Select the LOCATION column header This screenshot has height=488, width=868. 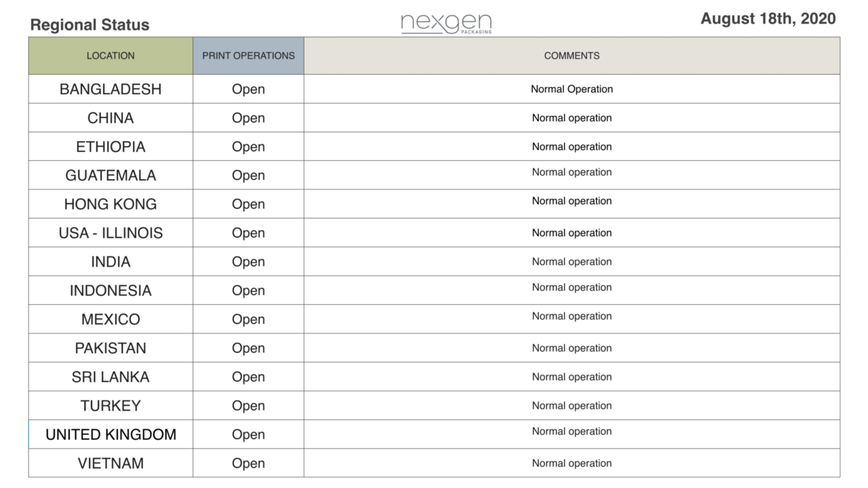[111, 56]
